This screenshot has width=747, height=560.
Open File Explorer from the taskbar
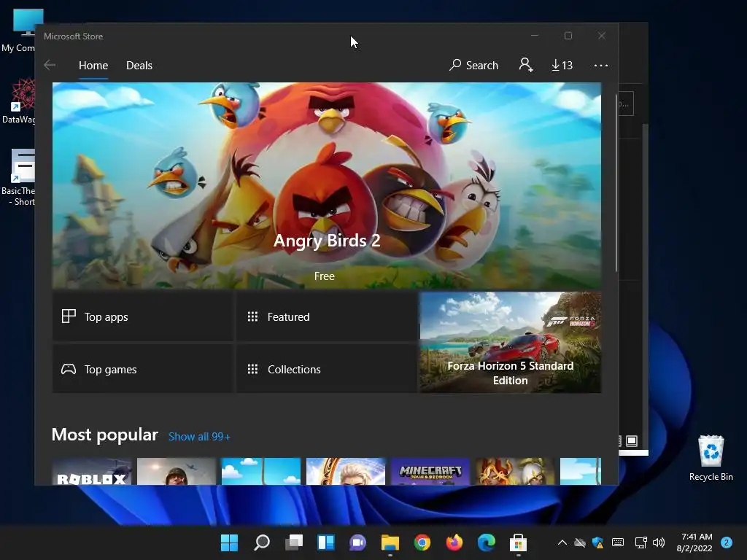tap(390, 542)
